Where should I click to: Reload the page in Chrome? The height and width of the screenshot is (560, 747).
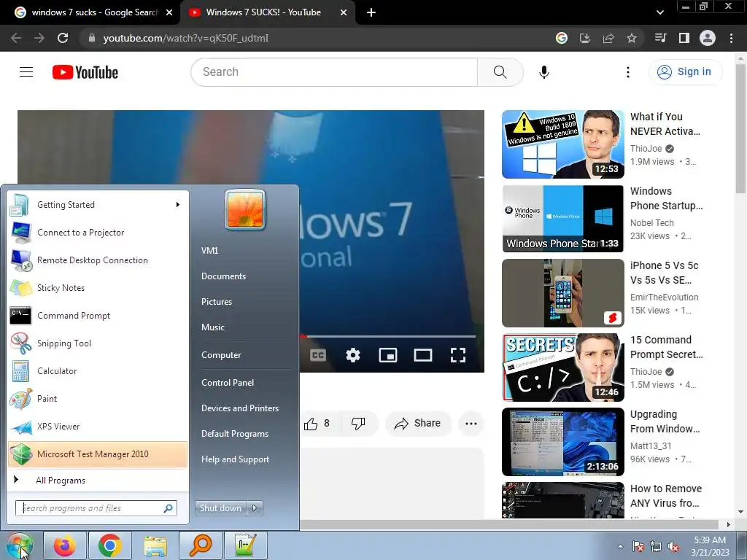click(63, 38)
